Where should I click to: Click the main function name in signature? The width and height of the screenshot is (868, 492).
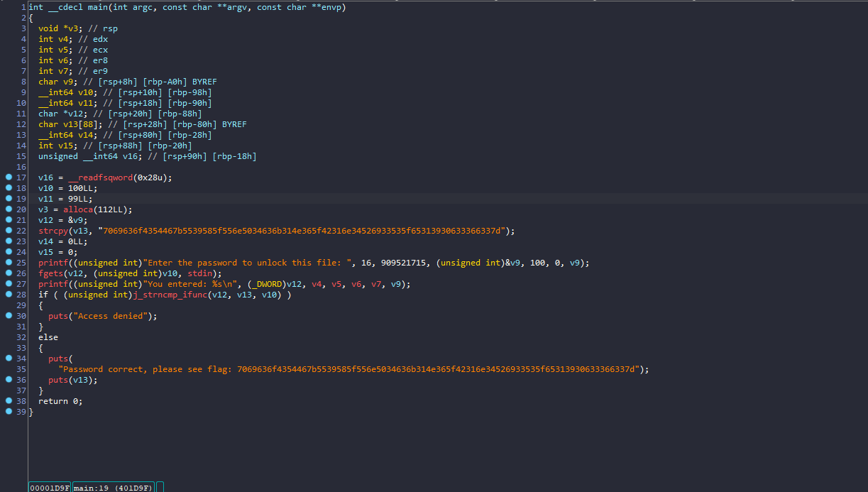click(x=97, y=7)
